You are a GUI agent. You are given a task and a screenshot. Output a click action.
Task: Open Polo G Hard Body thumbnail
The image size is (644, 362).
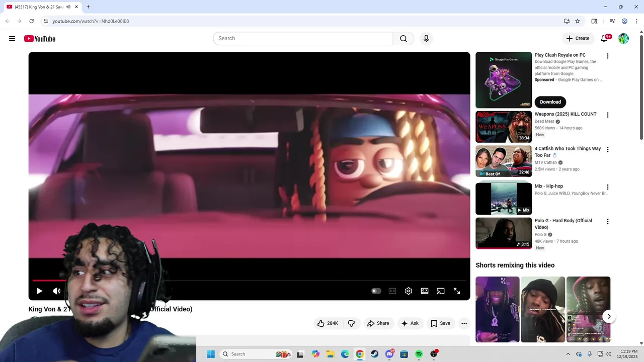tap(504, 233)
